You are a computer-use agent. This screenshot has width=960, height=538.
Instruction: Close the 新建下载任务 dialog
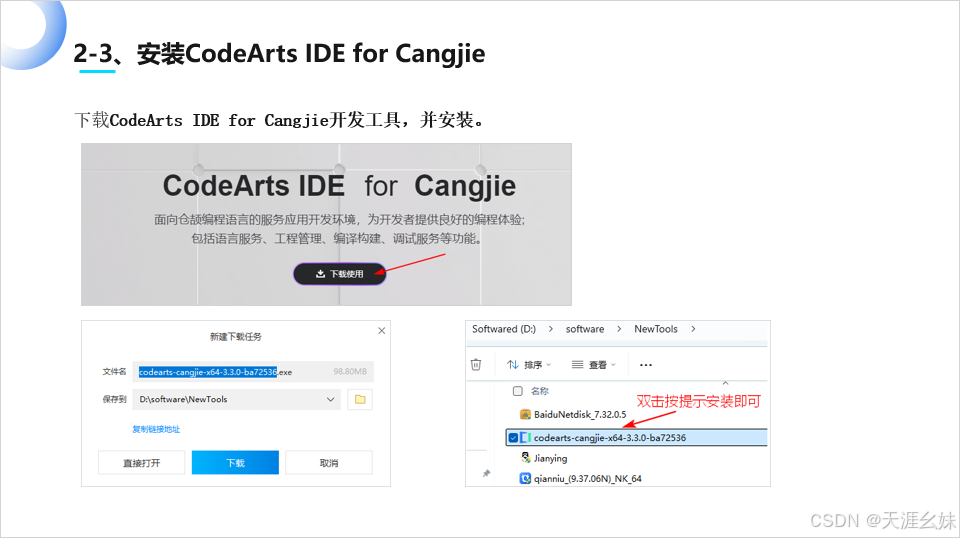[381, 331]
